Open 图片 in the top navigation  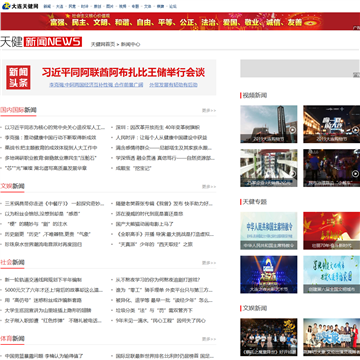pyautogui.click(x=110, y=6)
